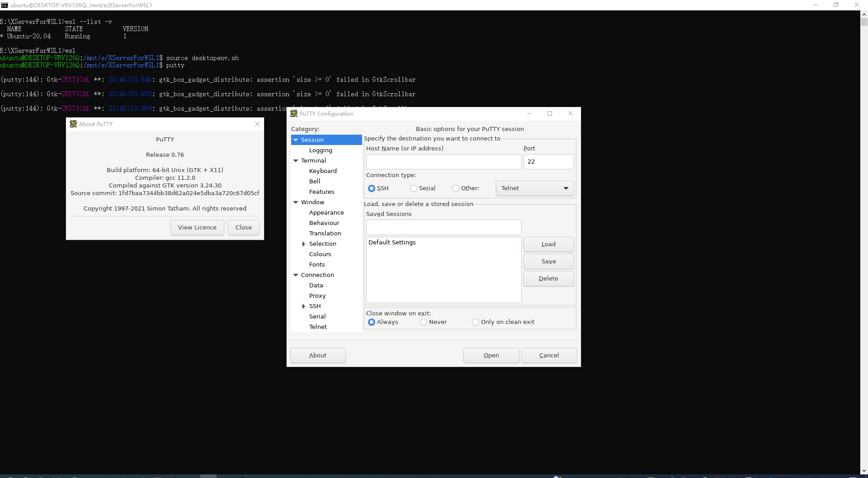Minimize the PuTTY Configuration window

point(529,113)
